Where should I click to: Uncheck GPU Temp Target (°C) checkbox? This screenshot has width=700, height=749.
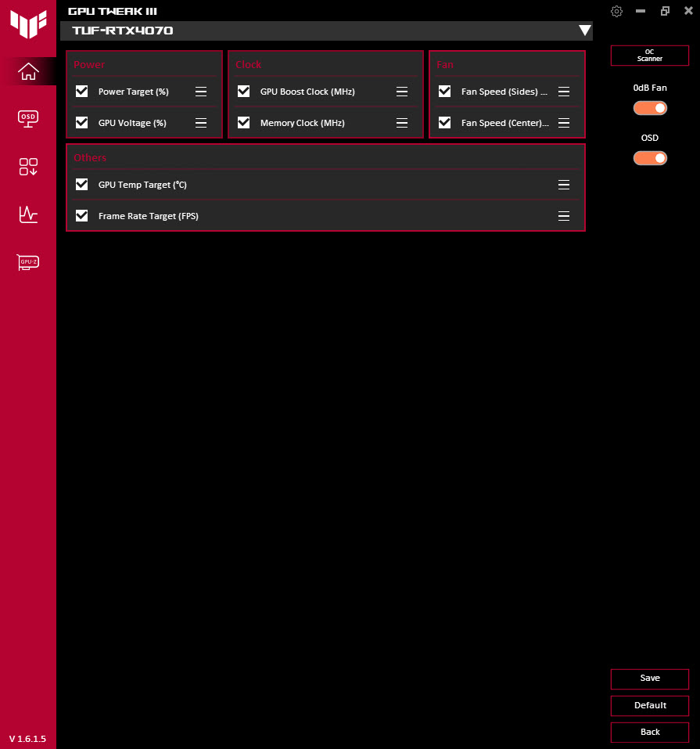click(81, 185)
